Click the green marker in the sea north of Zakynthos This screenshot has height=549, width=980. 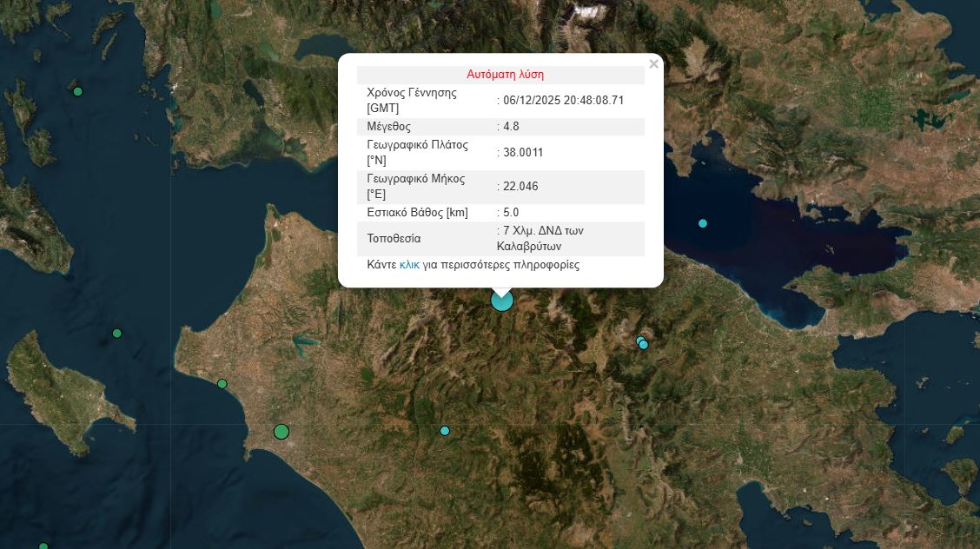click(117, 333)
